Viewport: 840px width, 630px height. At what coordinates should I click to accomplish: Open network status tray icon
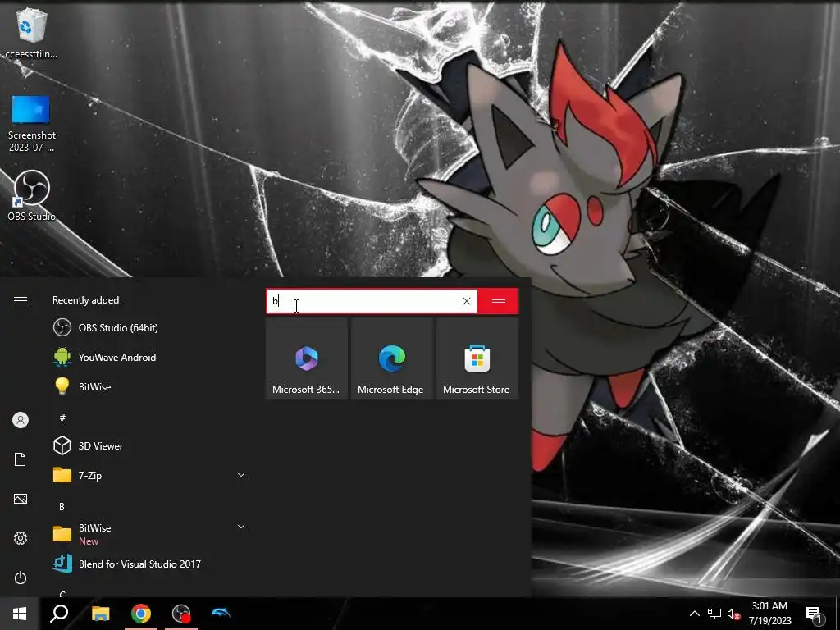pos(714,614)
